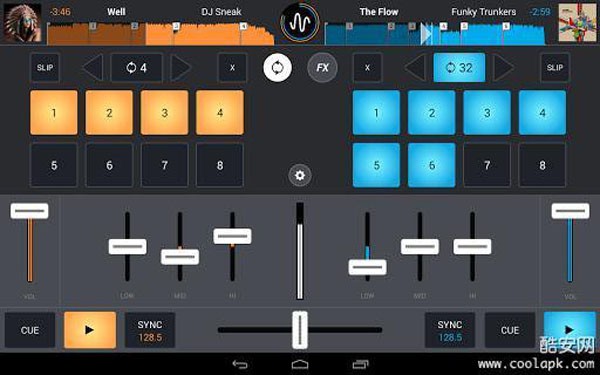Tap the Android home navigation icon
600x375 pixels.
300,364
